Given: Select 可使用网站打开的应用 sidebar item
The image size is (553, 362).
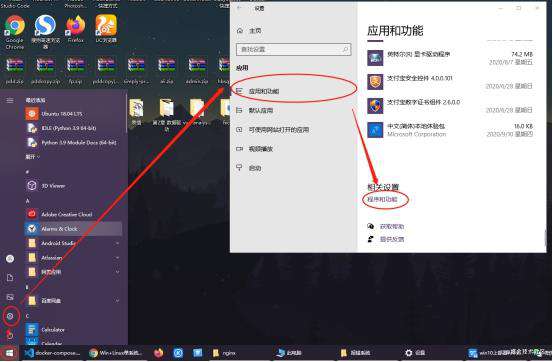Looking at the screenshot, I should (x=293, y=129).
